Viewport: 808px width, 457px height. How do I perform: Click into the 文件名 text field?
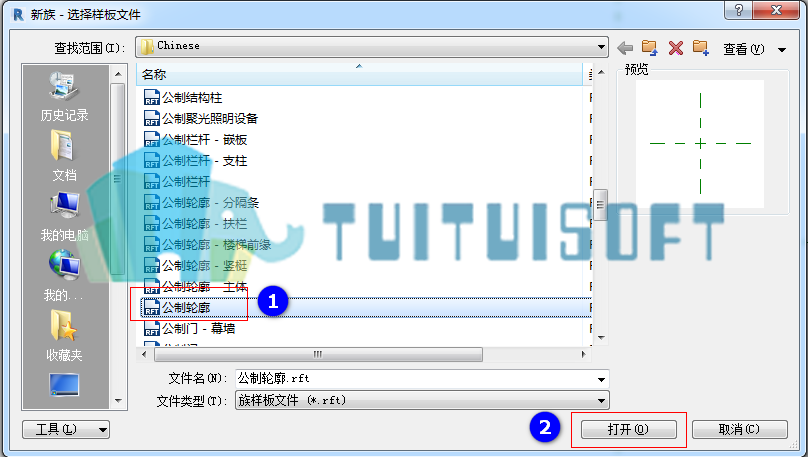[415, 379]
